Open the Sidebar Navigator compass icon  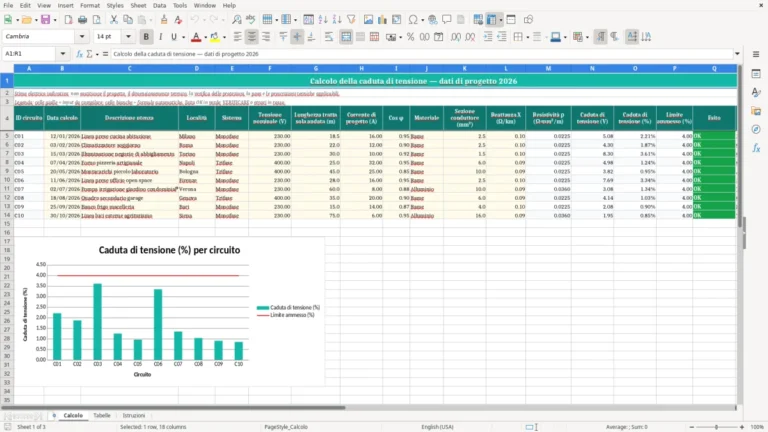tap(756, 129)
